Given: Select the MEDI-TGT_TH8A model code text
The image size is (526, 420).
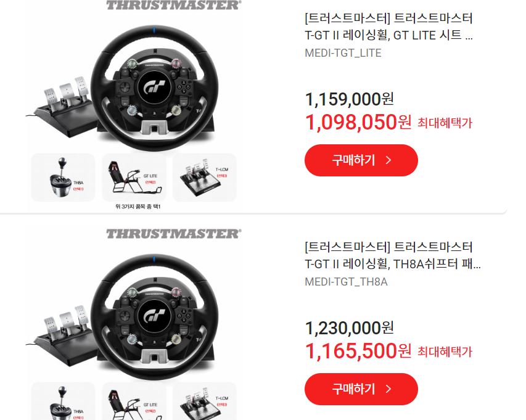Looking at the screenshot, I should pos(346,282).
